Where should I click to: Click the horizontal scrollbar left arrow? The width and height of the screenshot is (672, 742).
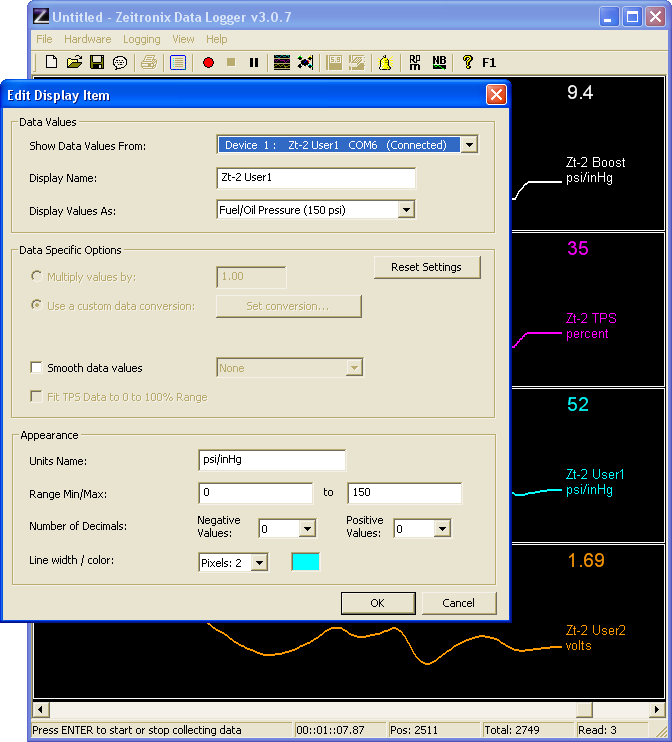coord(41,709)
